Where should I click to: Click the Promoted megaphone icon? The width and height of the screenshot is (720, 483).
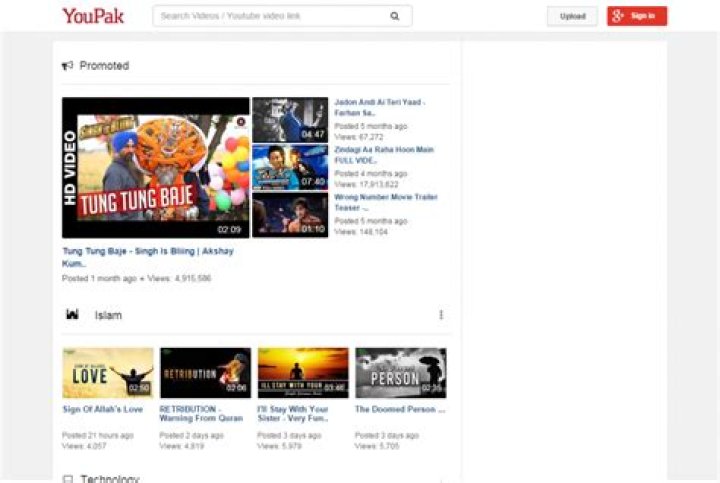68,66
